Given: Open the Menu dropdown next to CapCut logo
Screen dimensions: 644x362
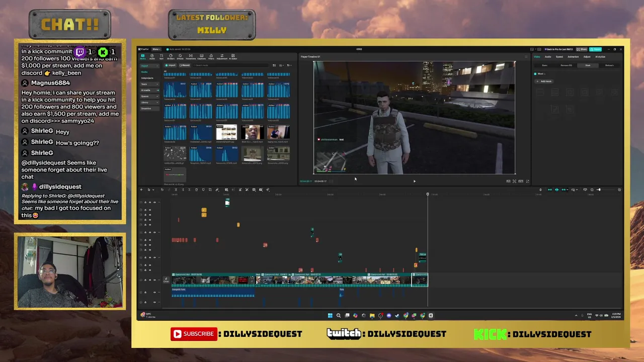Looking at the screenshot, I should click(156, 49).
